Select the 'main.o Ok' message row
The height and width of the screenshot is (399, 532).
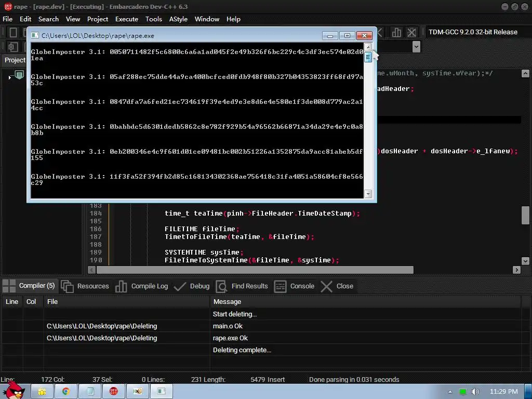click(x=261, y=326)
